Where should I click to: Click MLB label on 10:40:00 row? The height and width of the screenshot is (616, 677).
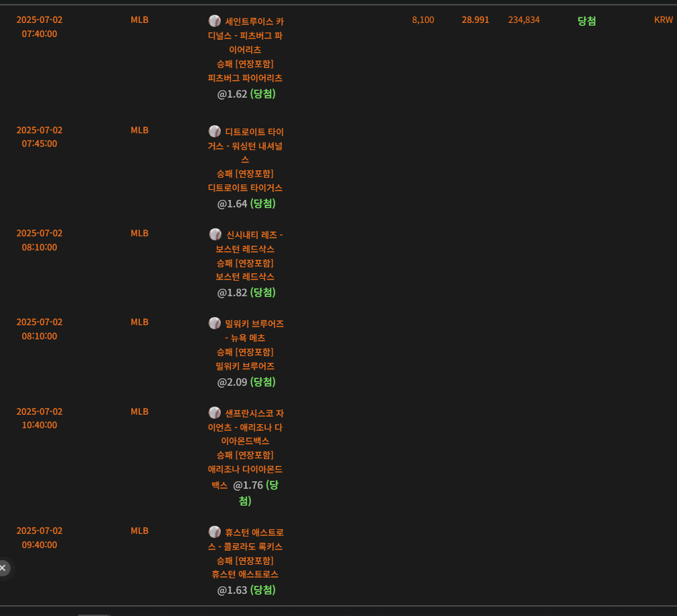pos(139,411)
